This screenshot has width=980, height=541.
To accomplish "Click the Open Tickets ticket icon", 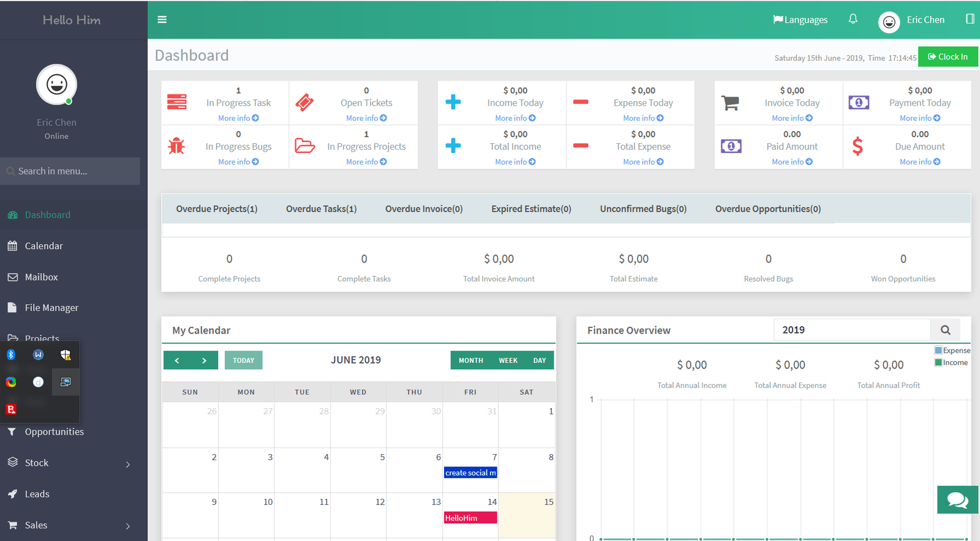I will click(304, 102).
